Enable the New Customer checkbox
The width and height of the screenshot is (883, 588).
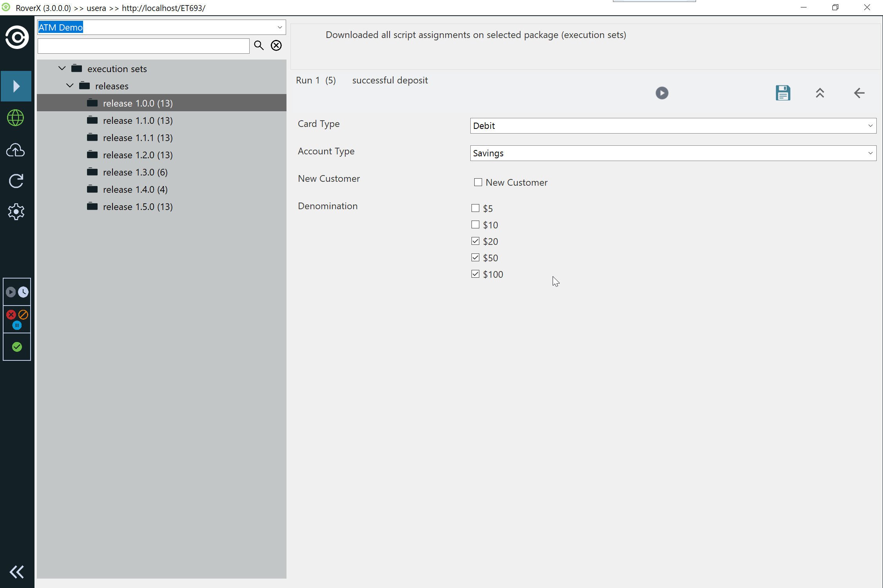coord(478,182)
